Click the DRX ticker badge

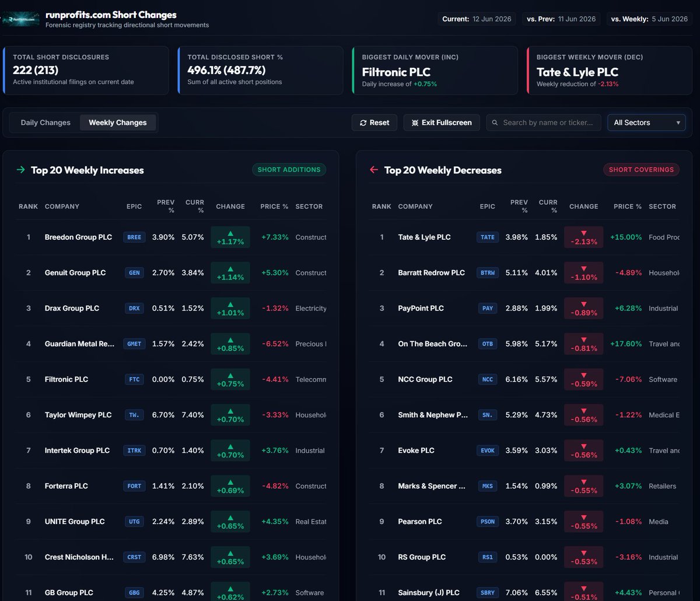click(134, 308)
